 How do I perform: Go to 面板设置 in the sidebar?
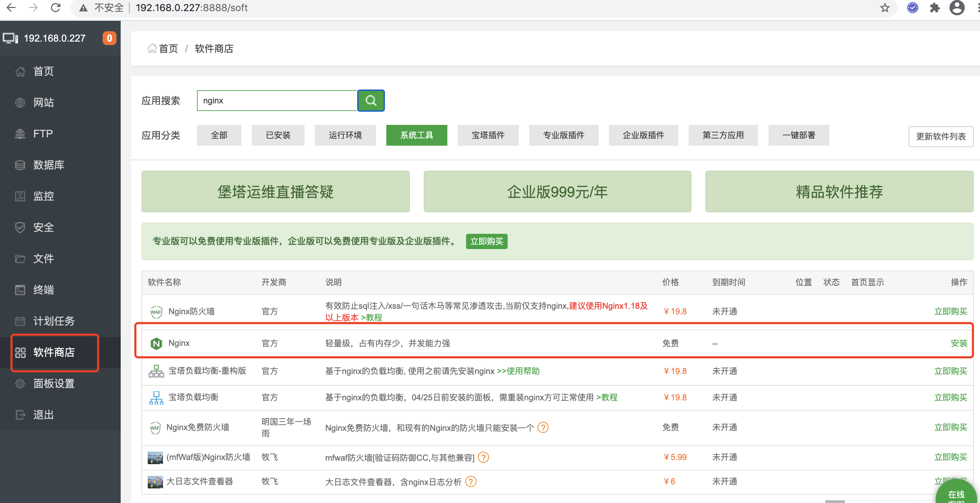point(54,384)
